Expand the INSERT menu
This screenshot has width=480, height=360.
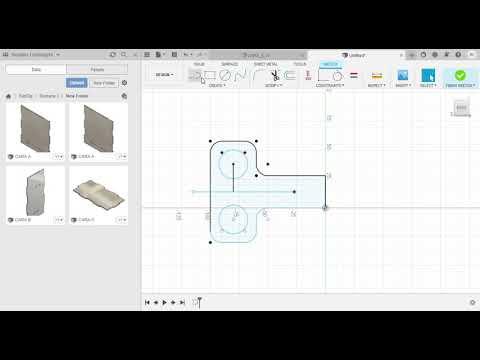click(403, 86)
